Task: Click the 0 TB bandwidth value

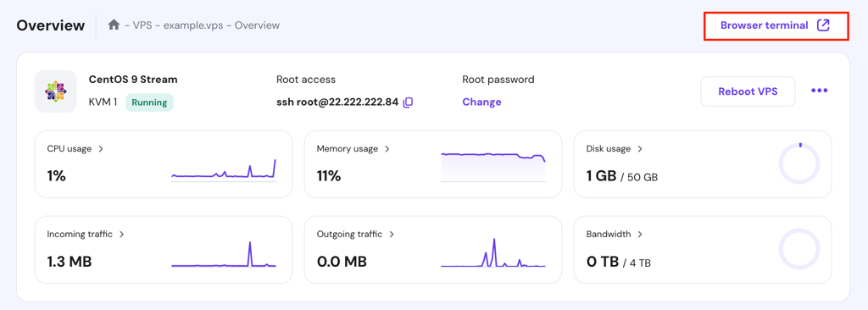Action: coord(603,261)
